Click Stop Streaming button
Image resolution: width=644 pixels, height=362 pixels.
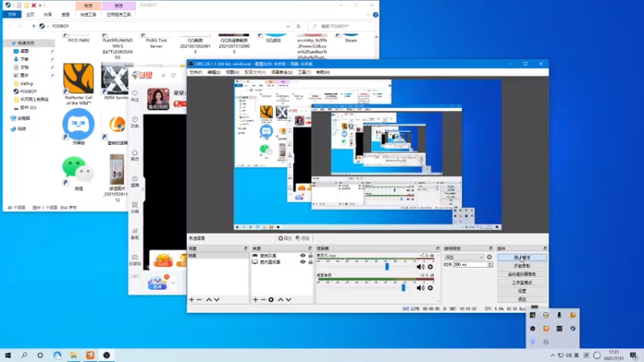pos(522,257)
